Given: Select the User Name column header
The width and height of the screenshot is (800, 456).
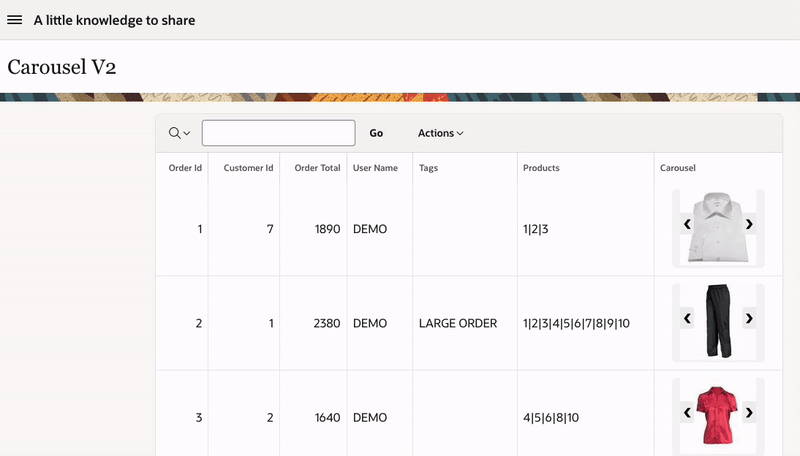Looking at the screenshot, I should click(x=375, y=168).
